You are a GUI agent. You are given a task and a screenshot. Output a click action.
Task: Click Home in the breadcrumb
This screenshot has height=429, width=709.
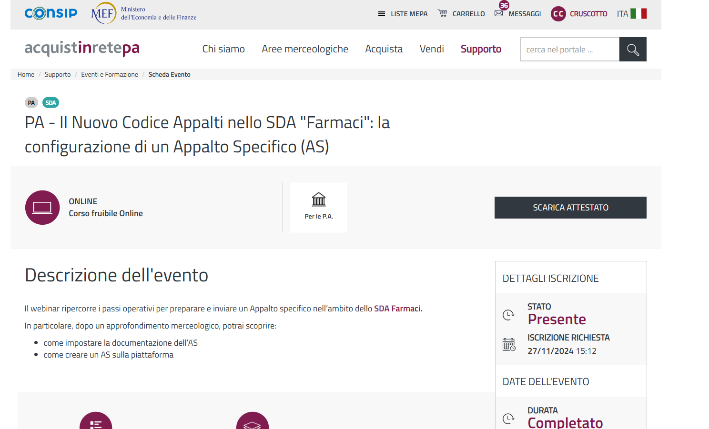pos(25,74)
